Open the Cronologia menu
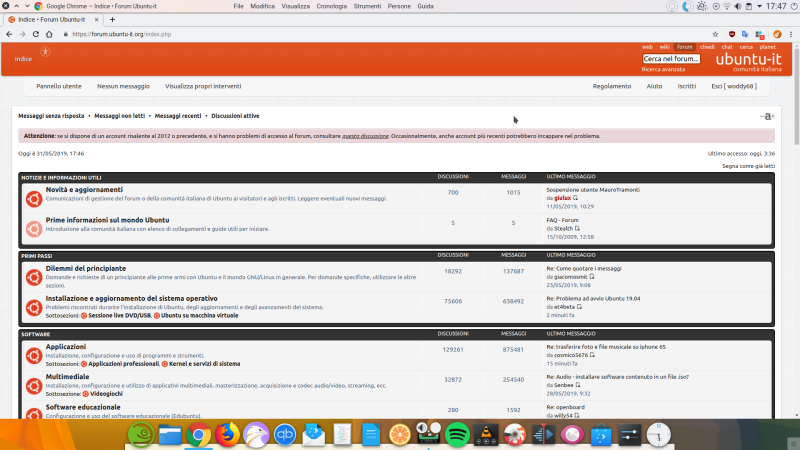 332,6
